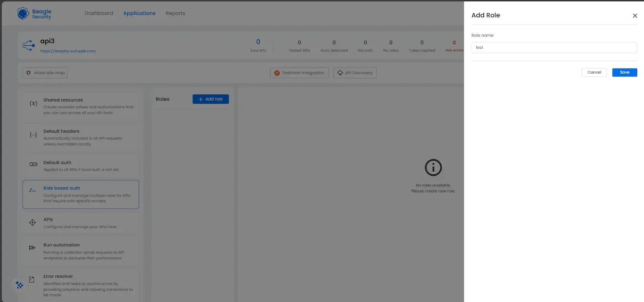
Task: Click the 'No roles available.' message
Action: tap(433, 185)
